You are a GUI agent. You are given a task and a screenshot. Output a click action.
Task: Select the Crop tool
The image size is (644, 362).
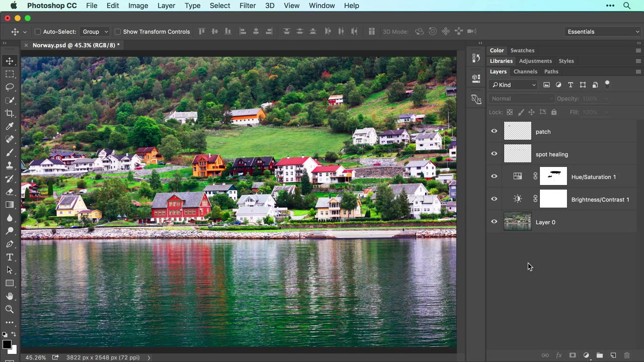(x=10, y=113)
